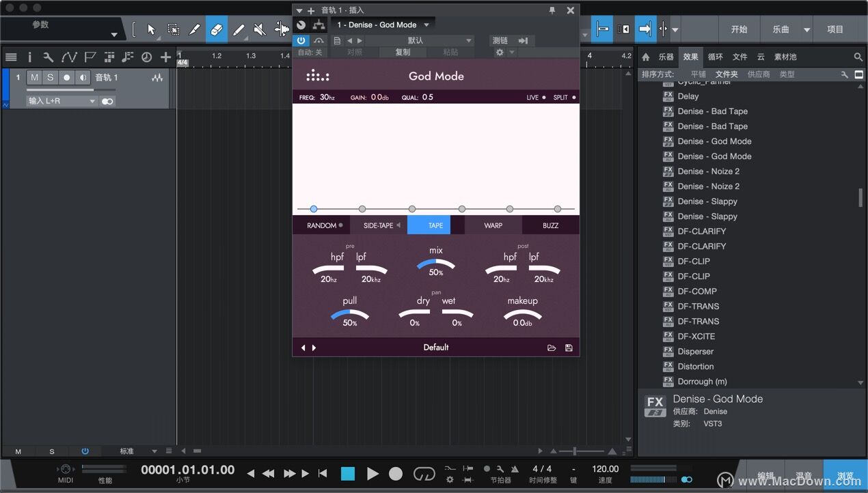868x493 pixels.
Task: Switch to the 文件 browser tab
Action: coord(740,57)
